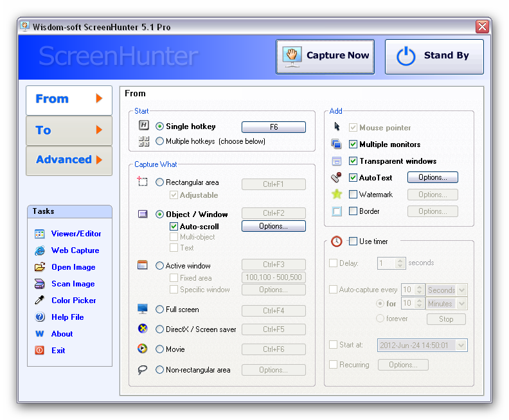The height and width of the screenshot is (420, 509).
Task: Click the Object / Window icon
Action: click(143, 214)
